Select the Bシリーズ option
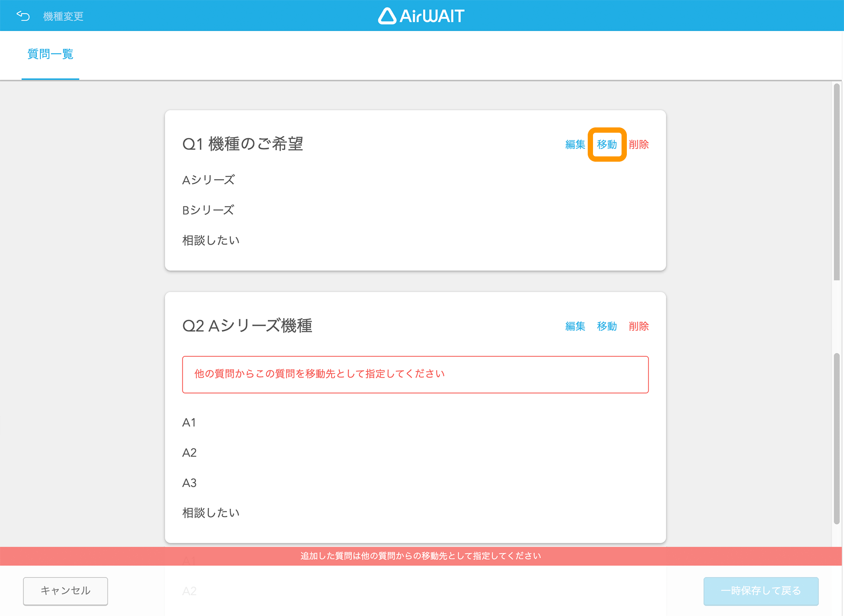This screenshot has height=616, width=844. pos(208,210)
